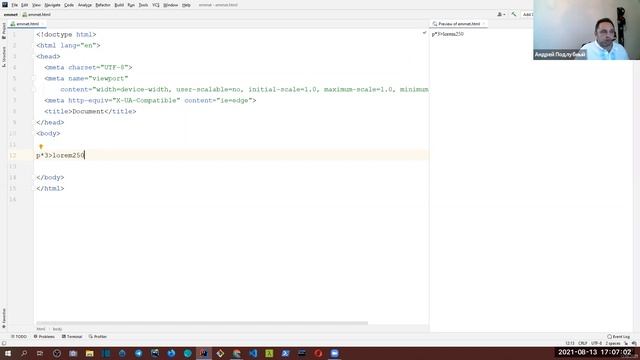Click the </body> closing tag line
The image size is (640, 360).
tap(50, 178)
